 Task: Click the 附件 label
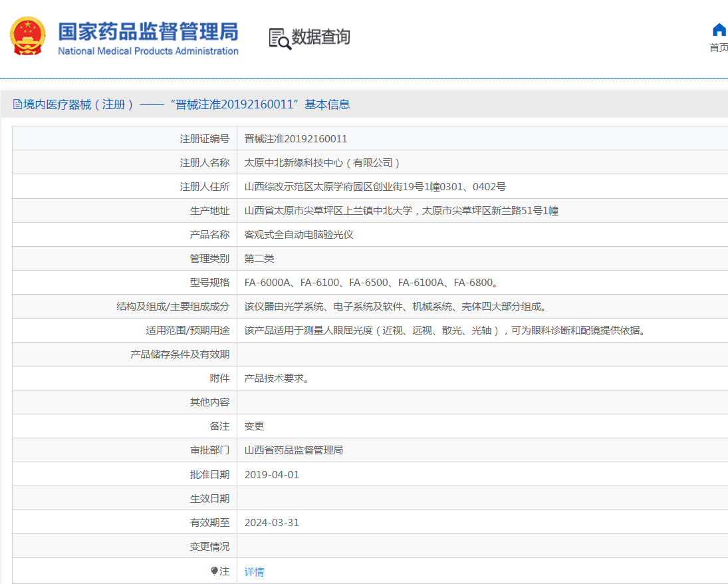pos(219,378)
